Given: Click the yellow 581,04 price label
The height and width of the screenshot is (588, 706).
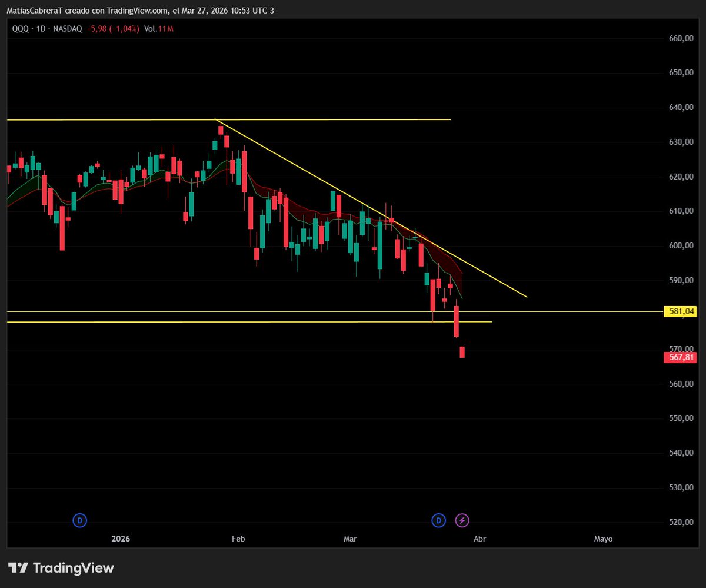Looking at the screenshot, I should pyautogui.click(x=680, y=312).
